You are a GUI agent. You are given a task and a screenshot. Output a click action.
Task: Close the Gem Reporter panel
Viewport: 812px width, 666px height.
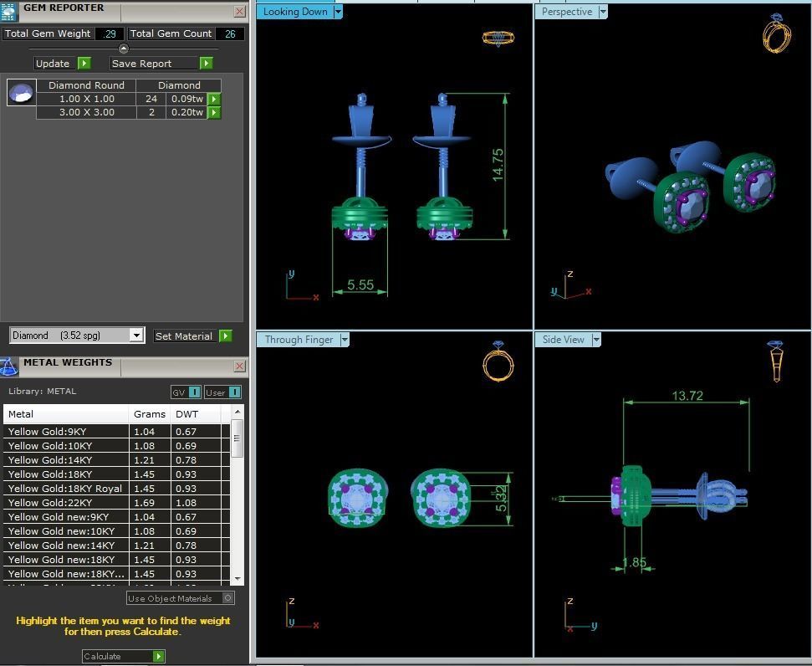(x=240, y=12)
